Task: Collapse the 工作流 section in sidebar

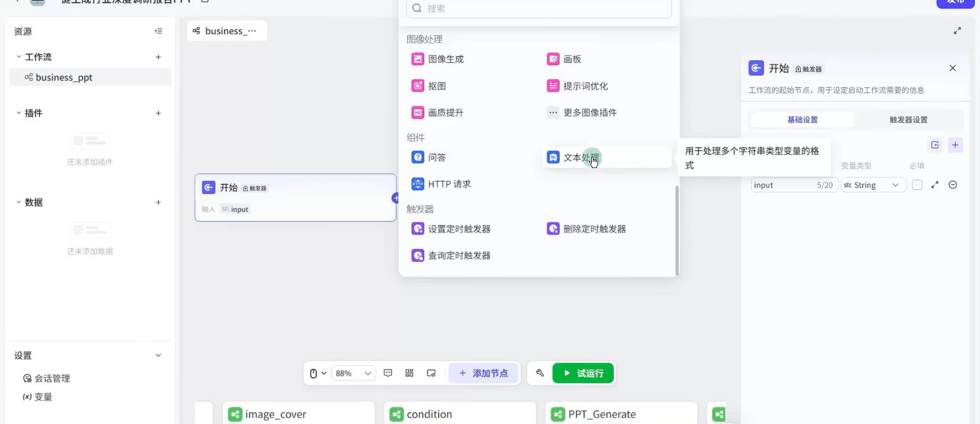Action: 19,57
